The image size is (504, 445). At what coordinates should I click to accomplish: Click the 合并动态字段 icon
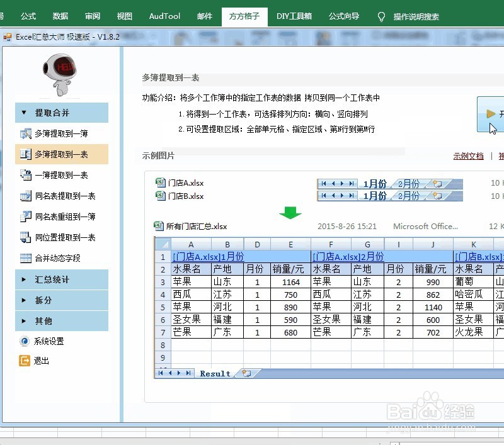point(26,258)
